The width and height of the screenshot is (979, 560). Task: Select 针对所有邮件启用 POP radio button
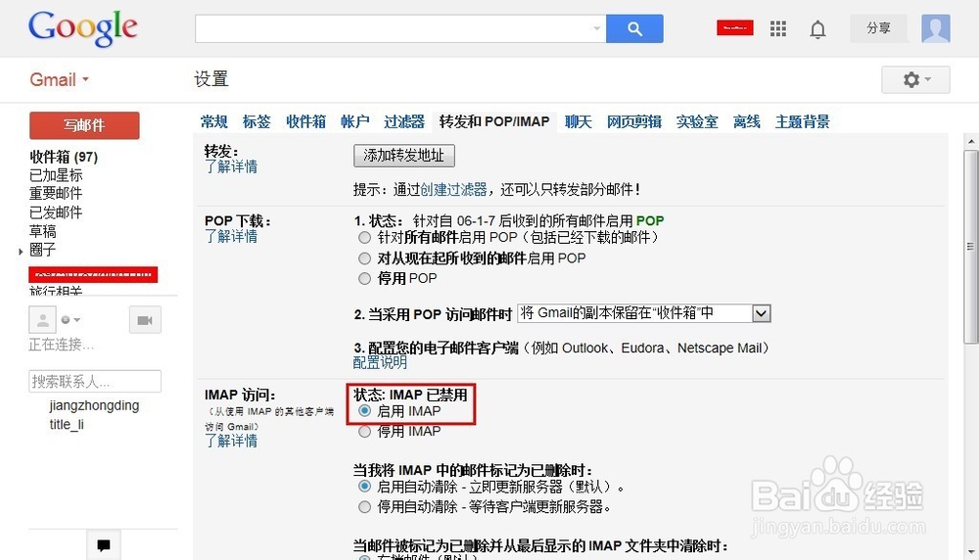(x=364, y=238)
